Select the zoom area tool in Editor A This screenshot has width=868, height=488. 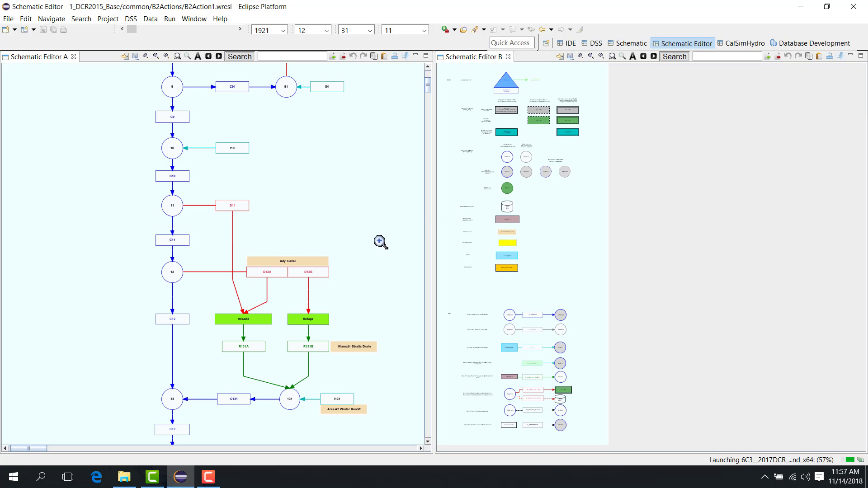(x=177, y=56)
